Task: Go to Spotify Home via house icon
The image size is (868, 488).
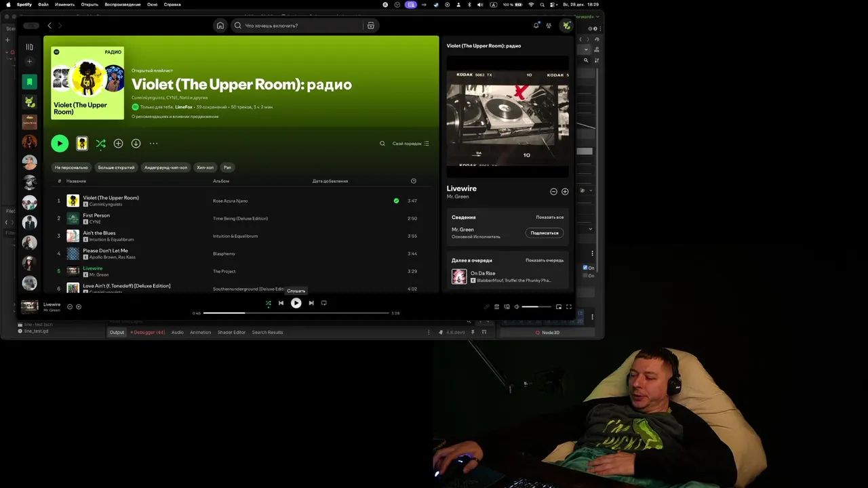Action: coord(220,26)
